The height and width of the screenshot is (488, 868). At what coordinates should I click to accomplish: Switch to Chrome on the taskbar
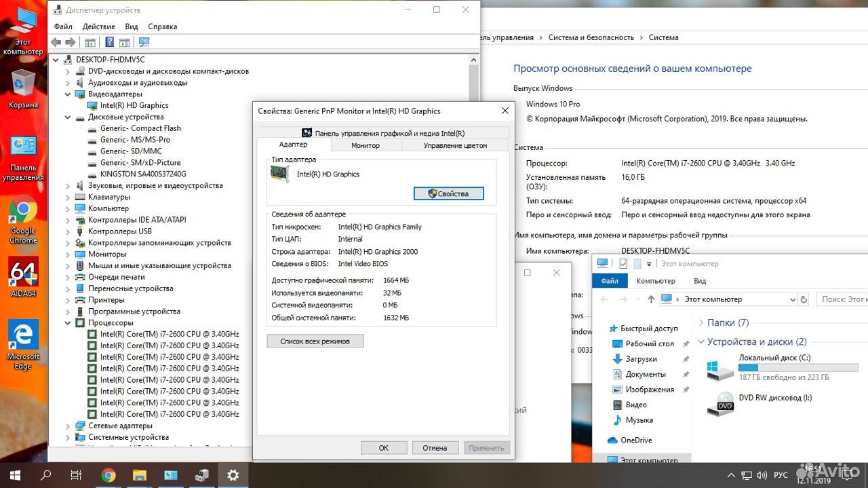pyautogui.click(x=108, y=475)
